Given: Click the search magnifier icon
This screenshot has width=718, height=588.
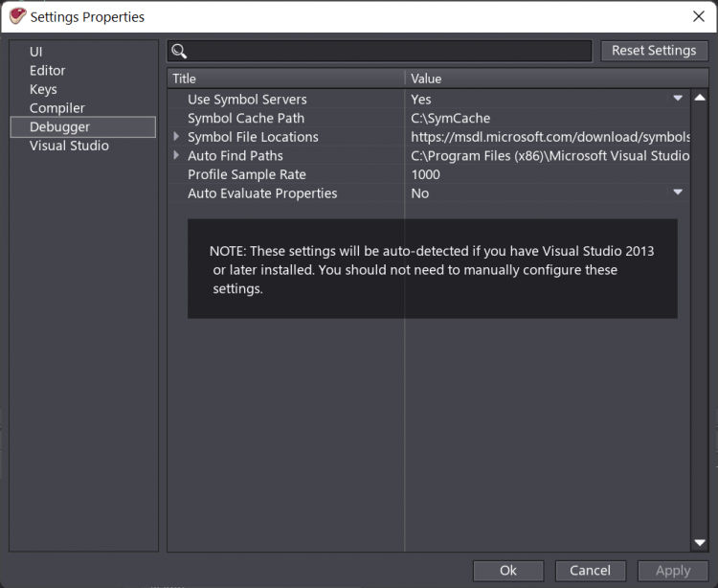Looking at the screenshot, I should click(x=179, y=52).
